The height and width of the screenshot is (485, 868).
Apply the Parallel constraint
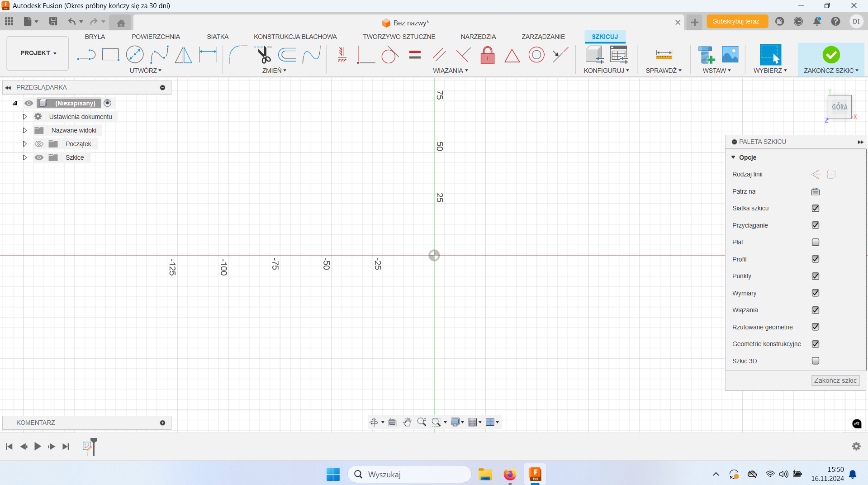(439, 55)
